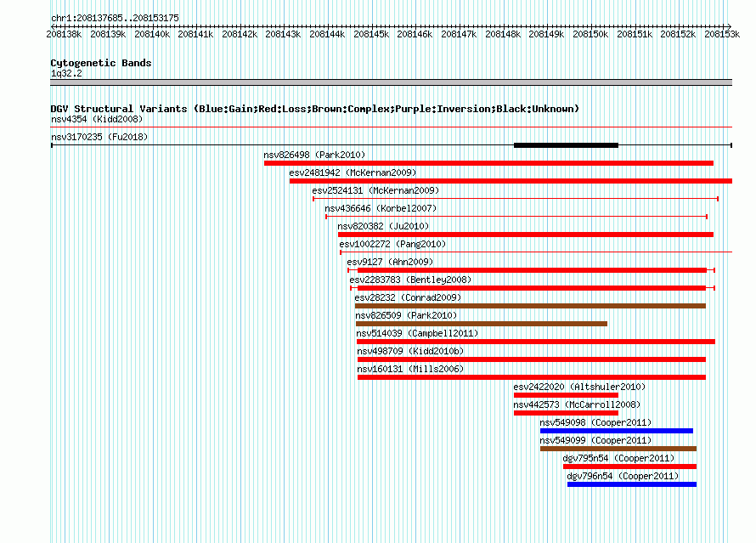Click the DGV Structural Variants track title
Image resolution: width=756 pixels, height=543 pixels.
(314, 109)
